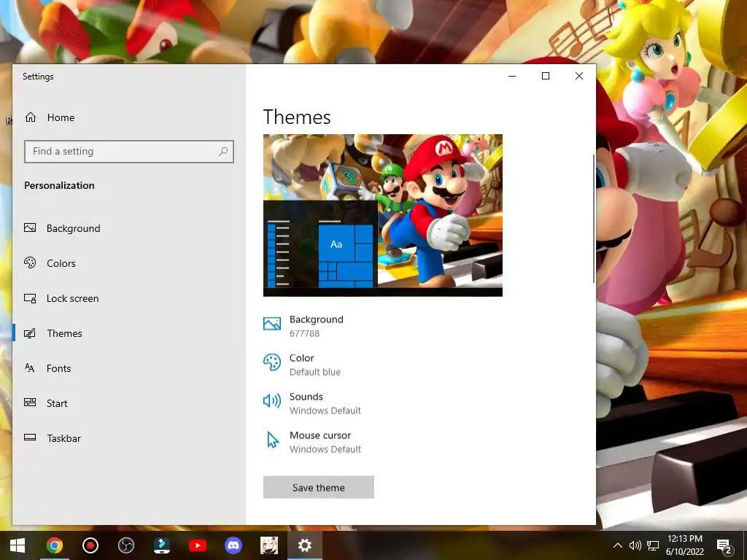The image size is (747, 560).
Task: Click the Lock screen icon in sidebar
Action: (x=30, y=298)
